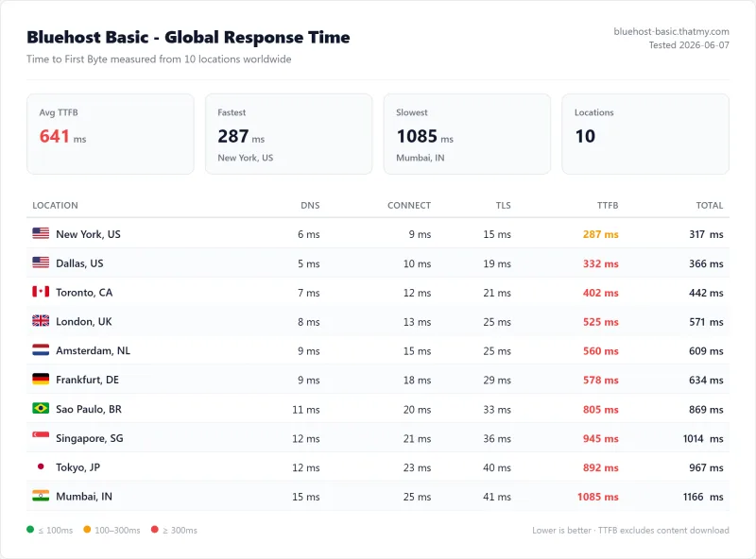Select the Dallas, US location name
Screen dimensions: 756x559
point(79,263)
